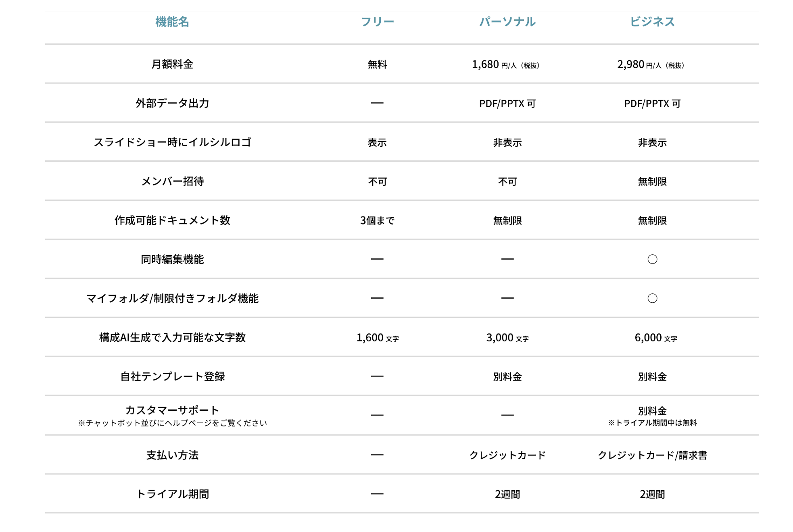This screenshot has height=532, width=793.
Task: Click the ビジネス plan column header
Action: [652, 22]
